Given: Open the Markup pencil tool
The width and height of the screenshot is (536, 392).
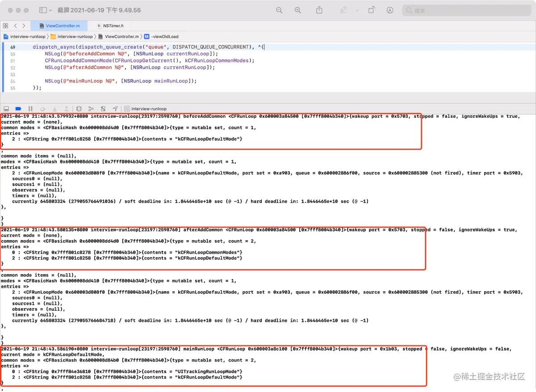Looking at the screenshot, I should coord(343,10).
